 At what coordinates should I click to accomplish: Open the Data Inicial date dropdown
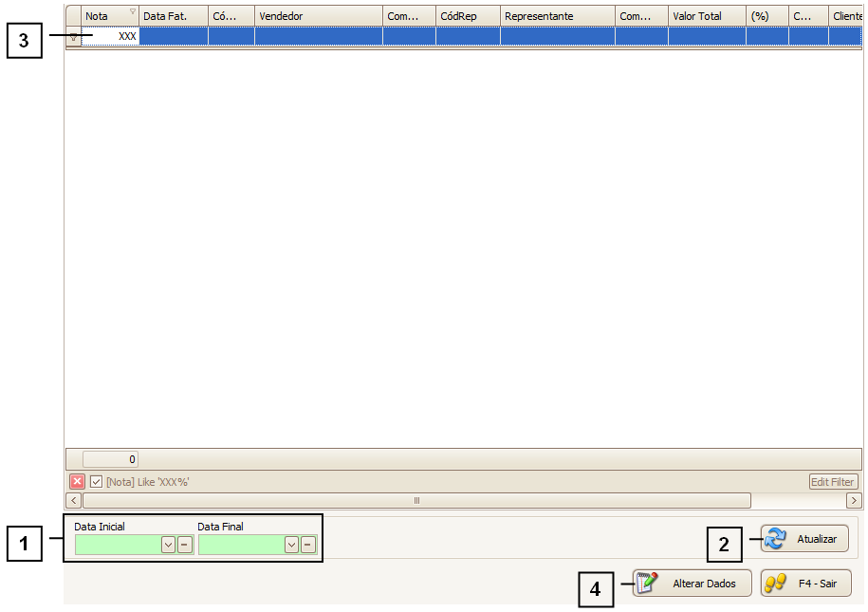[x=168, y=545]
